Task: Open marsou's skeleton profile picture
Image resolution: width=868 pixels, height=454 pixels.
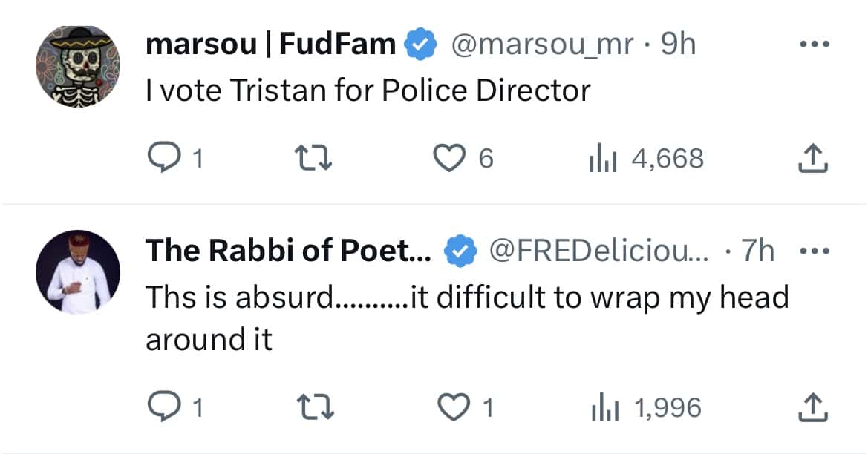Action: 77,68
